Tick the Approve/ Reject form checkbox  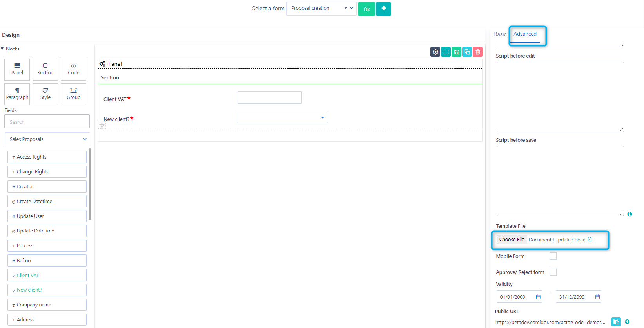553,272
